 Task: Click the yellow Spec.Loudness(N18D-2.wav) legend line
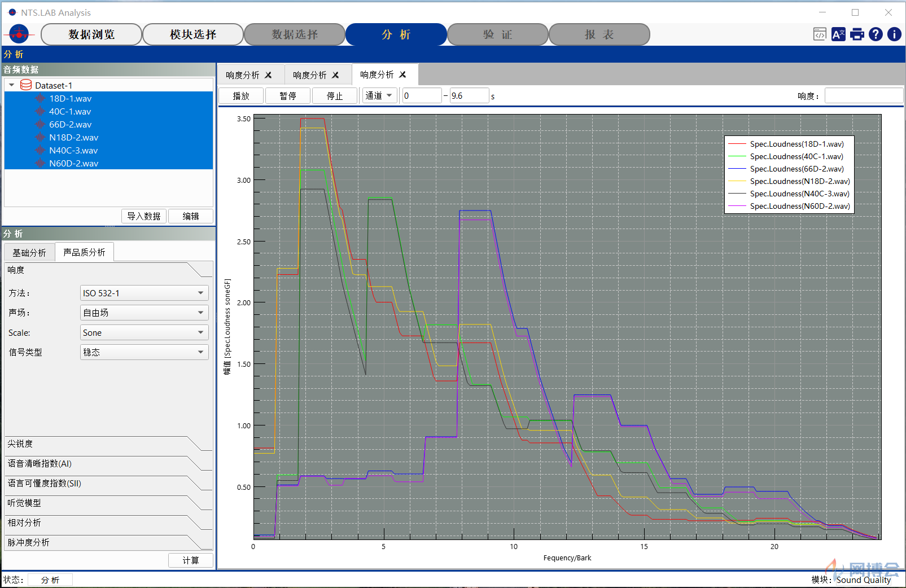click(737, 181)
